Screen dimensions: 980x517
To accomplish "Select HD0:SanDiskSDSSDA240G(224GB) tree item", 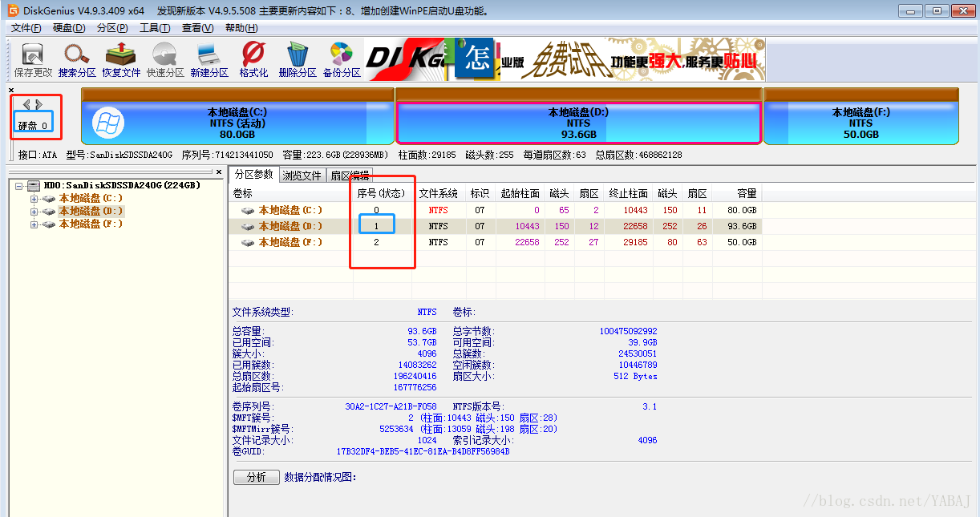I will (122, 185).
